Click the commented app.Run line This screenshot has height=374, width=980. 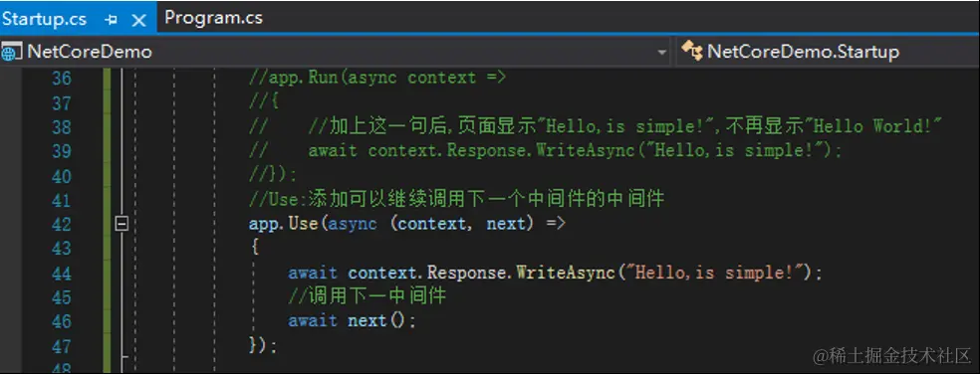pos(377,78)
